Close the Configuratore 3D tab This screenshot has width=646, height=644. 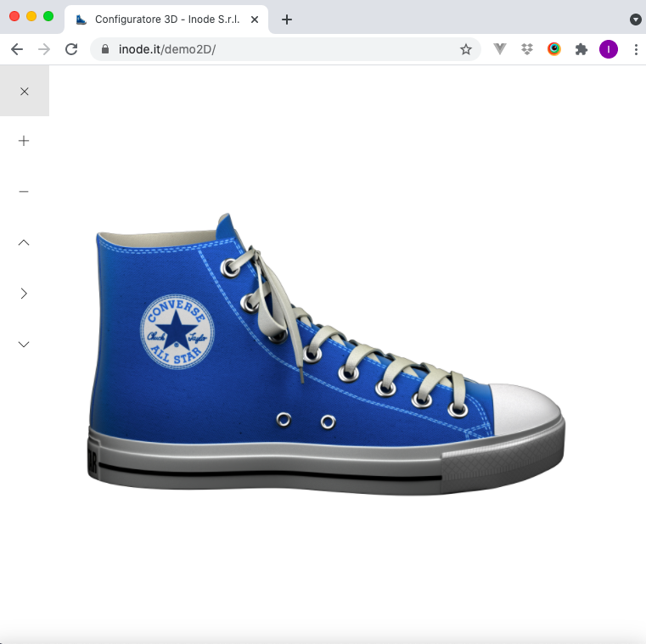(x=255, y=20)
